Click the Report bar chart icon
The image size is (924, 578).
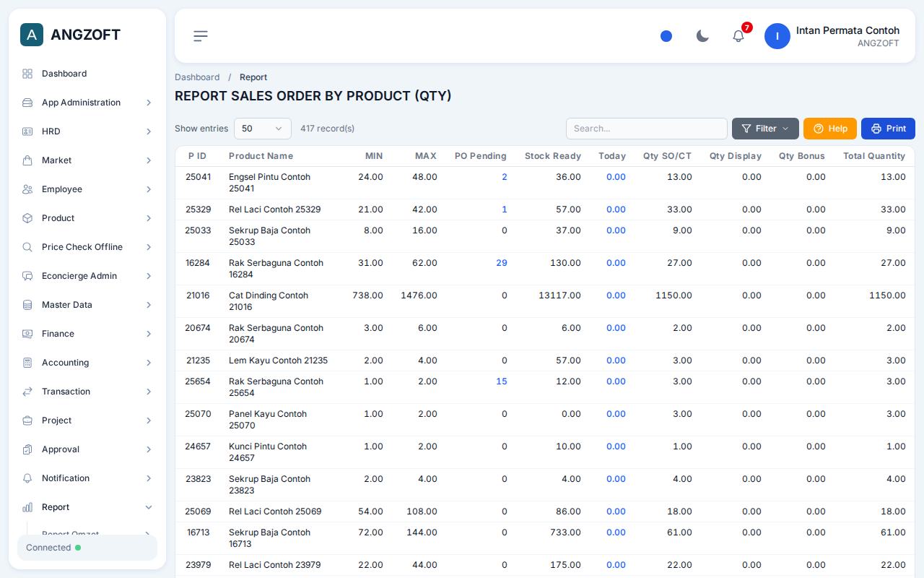point(27,507)
